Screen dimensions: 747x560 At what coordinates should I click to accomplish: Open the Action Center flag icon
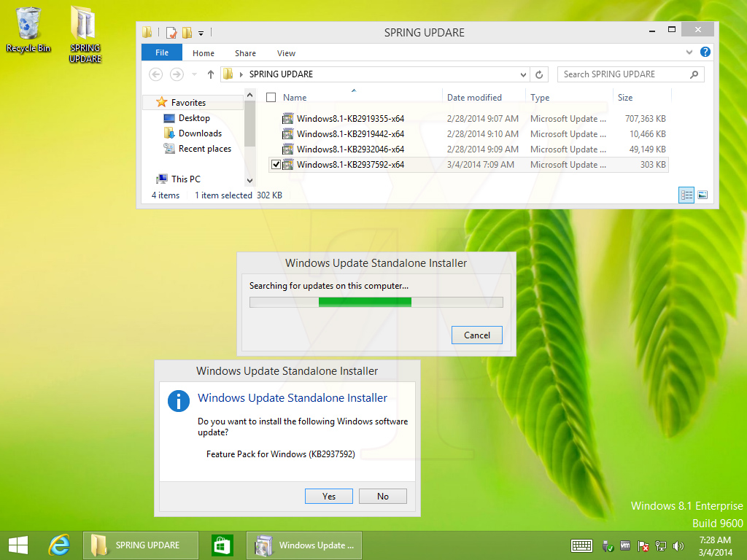point(643,545)
